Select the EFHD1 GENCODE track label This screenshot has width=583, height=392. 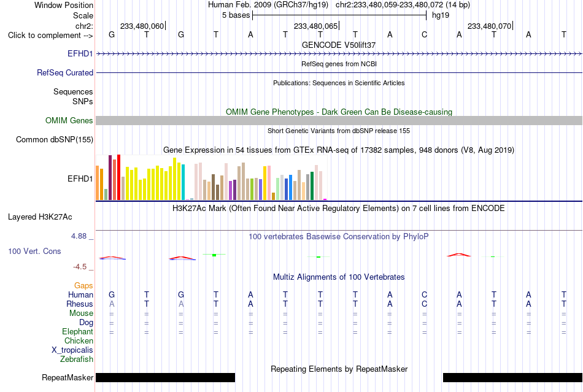pyautogui.click(x=80, y=53)
